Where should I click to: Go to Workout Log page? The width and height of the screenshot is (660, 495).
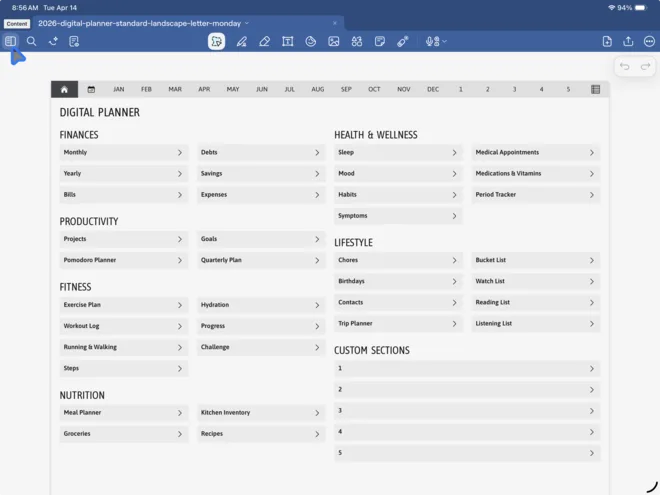pos(124,326)
